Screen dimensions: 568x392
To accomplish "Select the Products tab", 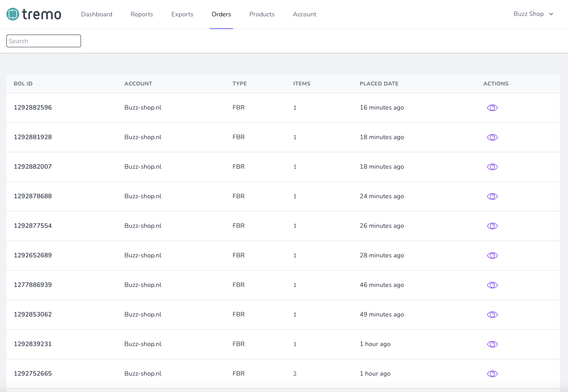I will coord(262,14).
